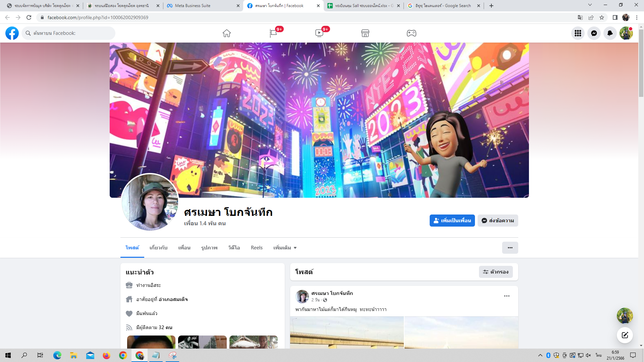
Task: Open Facebook Watch video icon
Action: tap(319, 33)
